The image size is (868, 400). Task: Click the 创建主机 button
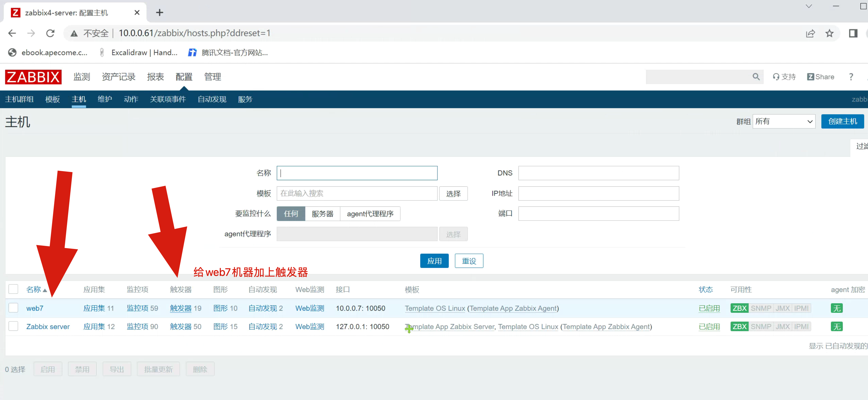[842, 121]
